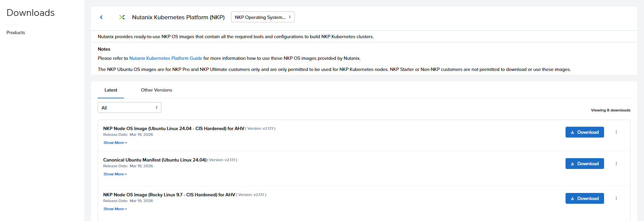
Task: Click the Downloads heading
Action: [x=31, y=13]
